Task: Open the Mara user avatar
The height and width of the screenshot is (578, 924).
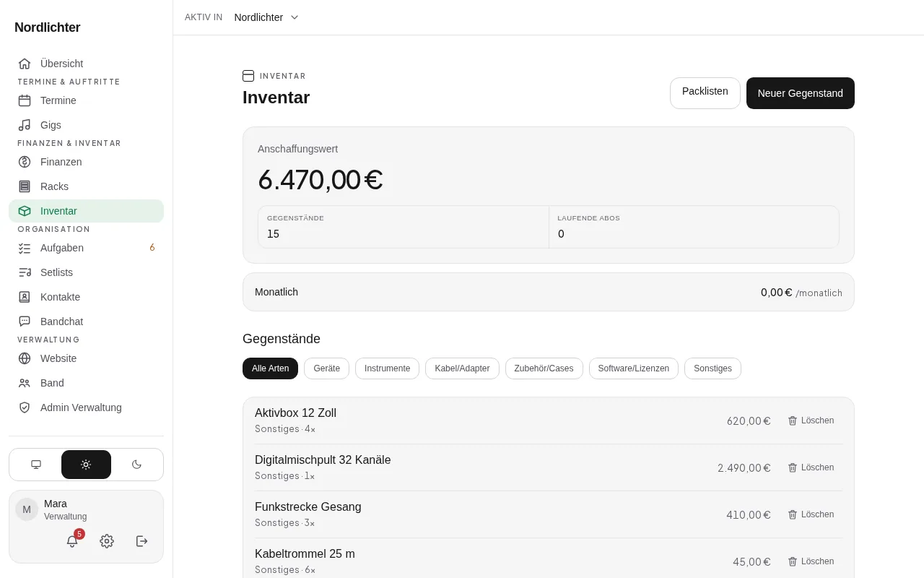Action: point(27,509)
